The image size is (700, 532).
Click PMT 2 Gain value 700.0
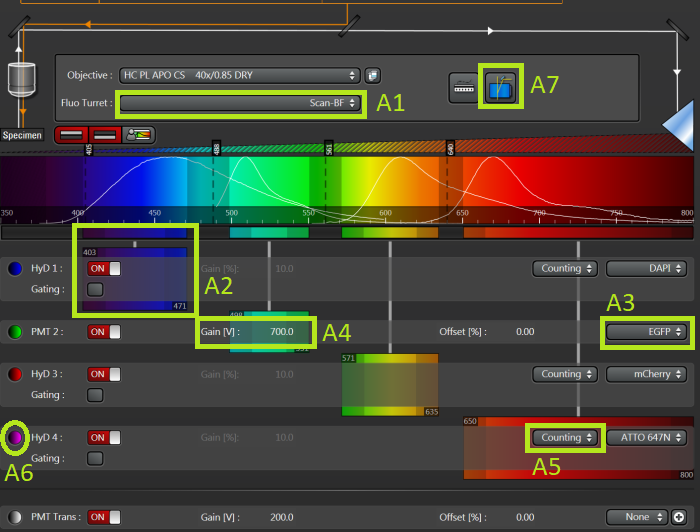pos(282,332)
